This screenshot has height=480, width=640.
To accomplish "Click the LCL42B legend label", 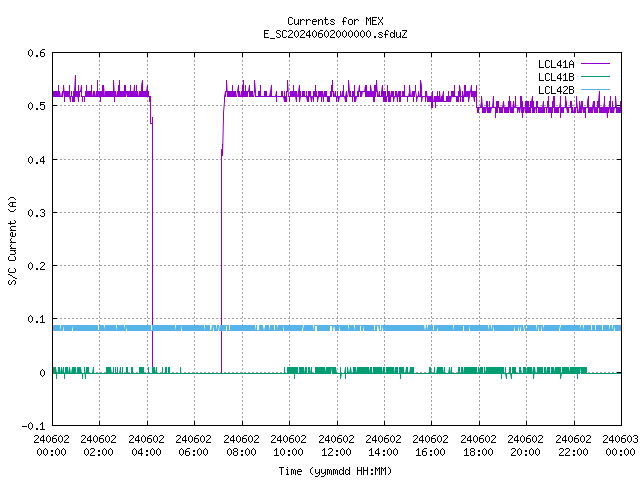I will pos(556,90).
